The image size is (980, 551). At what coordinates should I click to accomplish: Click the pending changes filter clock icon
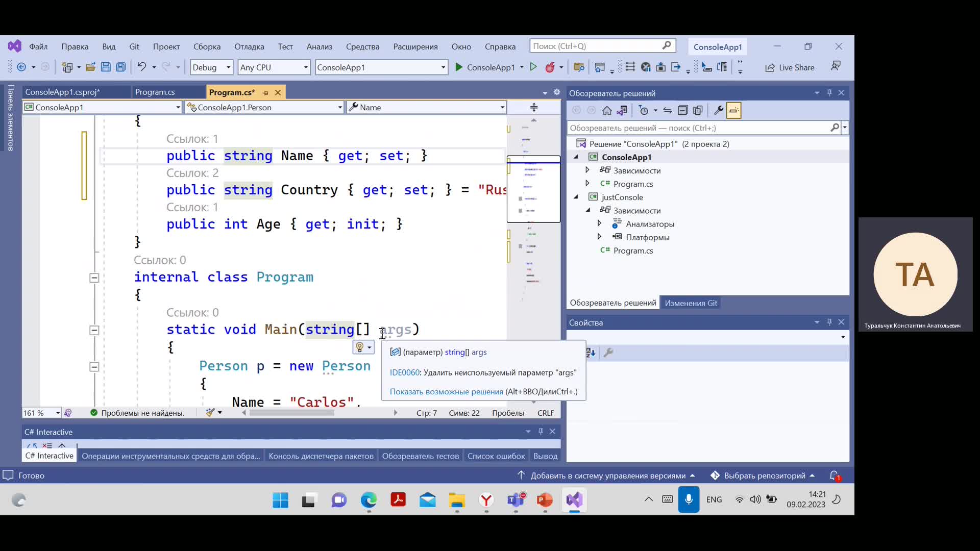click(x=644, y=110)
